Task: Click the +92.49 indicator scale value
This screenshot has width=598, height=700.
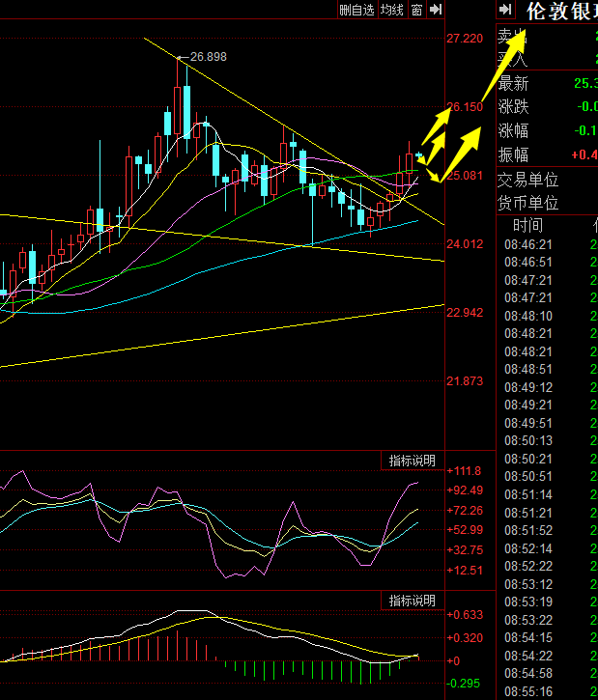Action: (465, 490)
